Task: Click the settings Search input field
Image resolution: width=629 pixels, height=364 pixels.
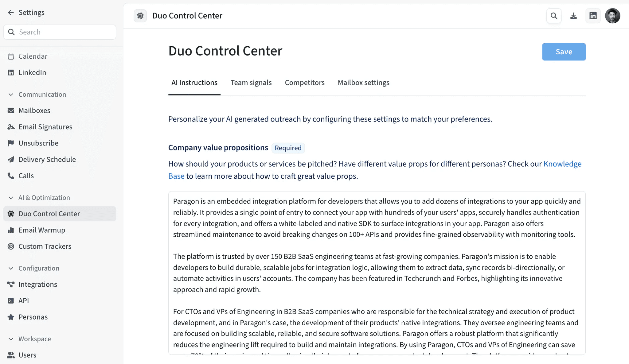Action: point(64,32)
